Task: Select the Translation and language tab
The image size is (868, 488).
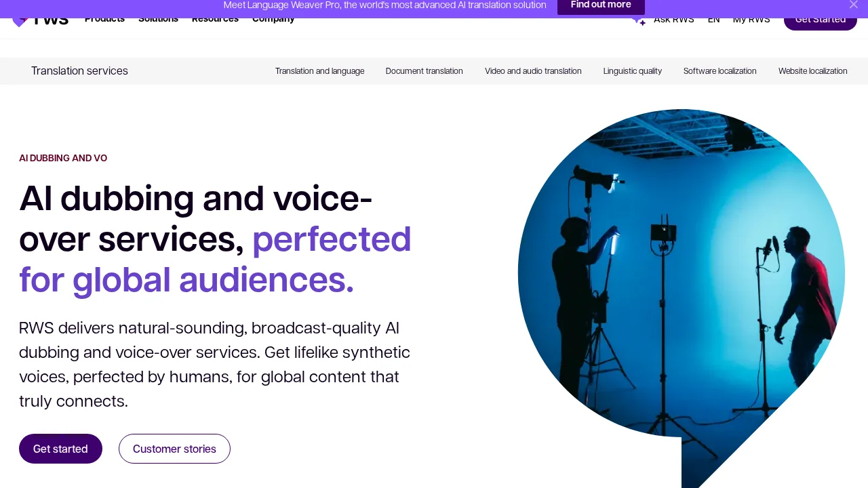Action: 319,71
